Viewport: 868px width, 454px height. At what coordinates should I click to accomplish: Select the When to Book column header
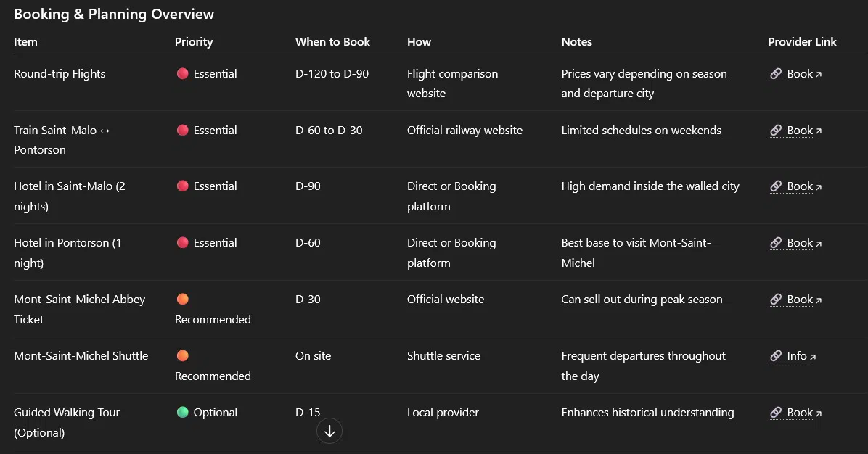[x=332, y=41]
